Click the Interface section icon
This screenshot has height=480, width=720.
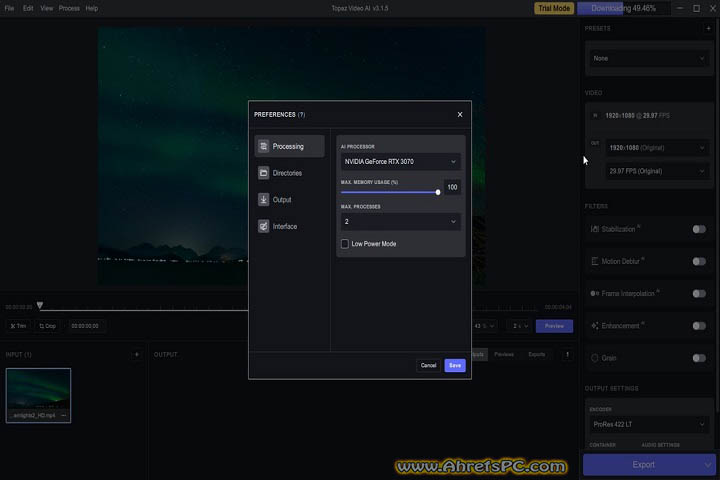pos(263,226)
